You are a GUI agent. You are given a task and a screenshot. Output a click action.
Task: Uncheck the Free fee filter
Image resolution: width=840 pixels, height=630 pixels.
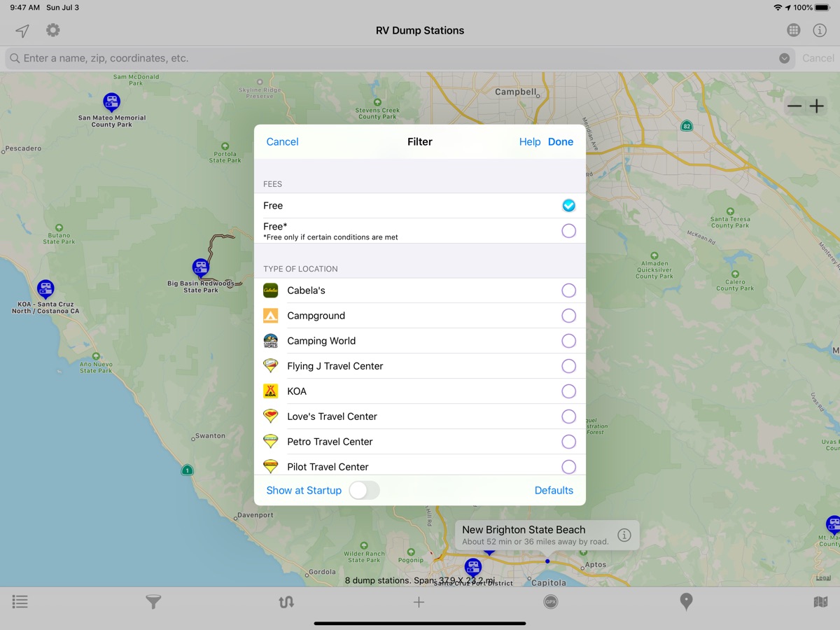pos(568,206)
